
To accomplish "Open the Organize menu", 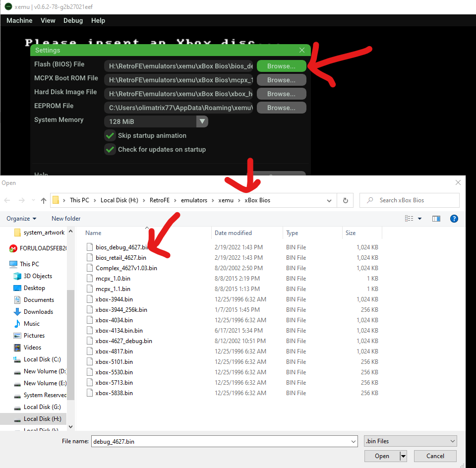I will pyautogui.click(x=21, y=219).
